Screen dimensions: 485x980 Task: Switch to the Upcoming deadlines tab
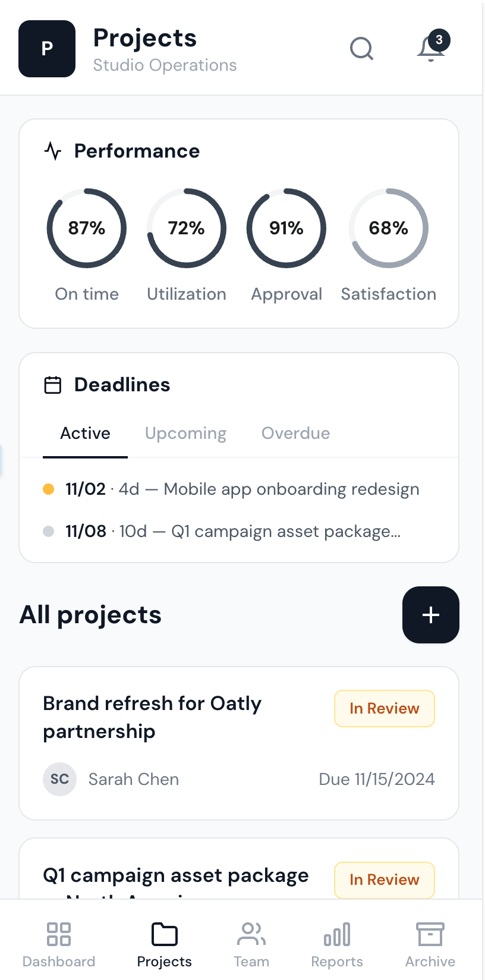[185, 434]
